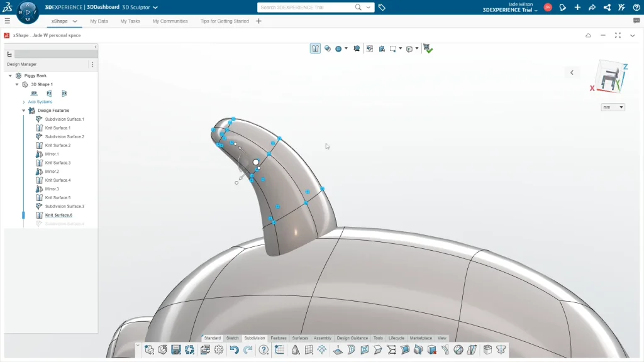
Task: Click the green checkmark confirm icon
Action: click(x=428, y=48)
